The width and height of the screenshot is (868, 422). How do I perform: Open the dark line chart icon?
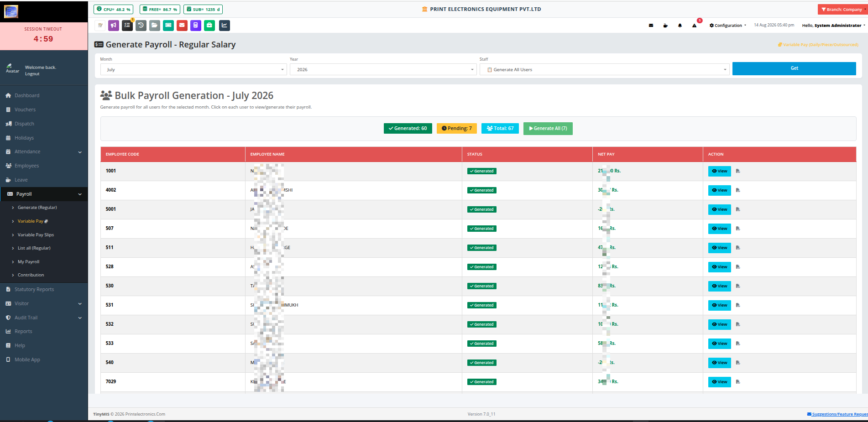(225, 26)
